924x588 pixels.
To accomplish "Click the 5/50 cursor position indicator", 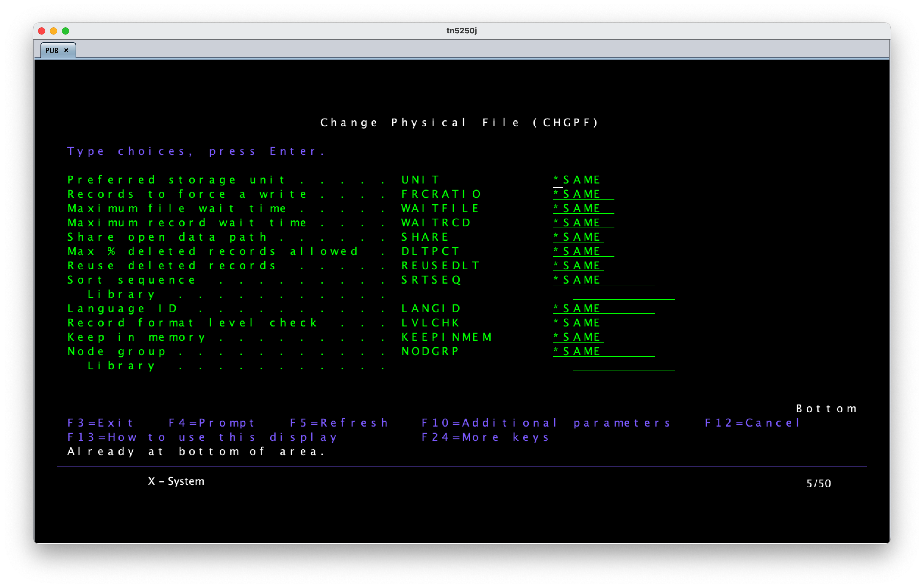I will 819,483.
